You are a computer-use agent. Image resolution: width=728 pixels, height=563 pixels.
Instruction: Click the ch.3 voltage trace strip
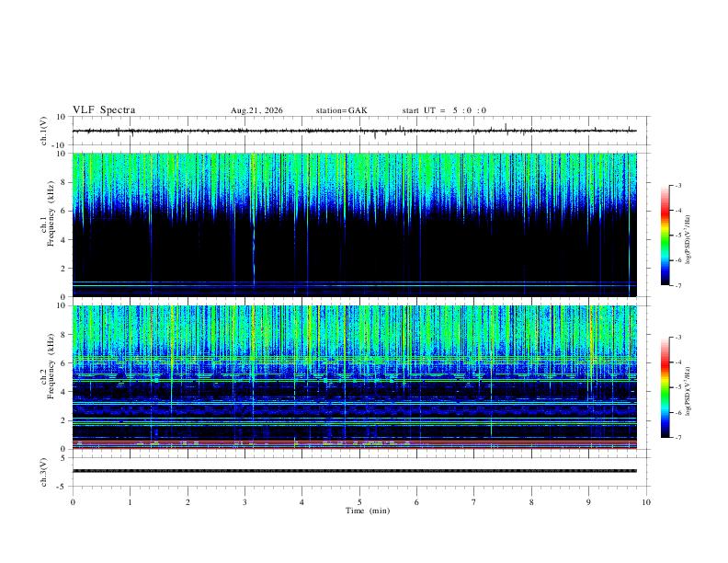pyautogui.click(x=354, y=471)
